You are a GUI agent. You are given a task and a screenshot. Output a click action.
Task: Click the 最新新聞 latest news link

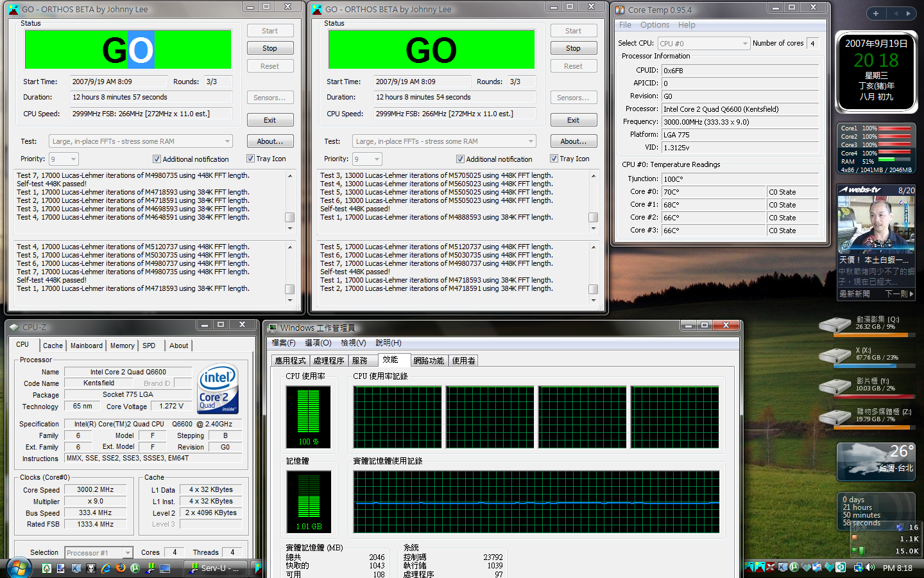[855, 293]
